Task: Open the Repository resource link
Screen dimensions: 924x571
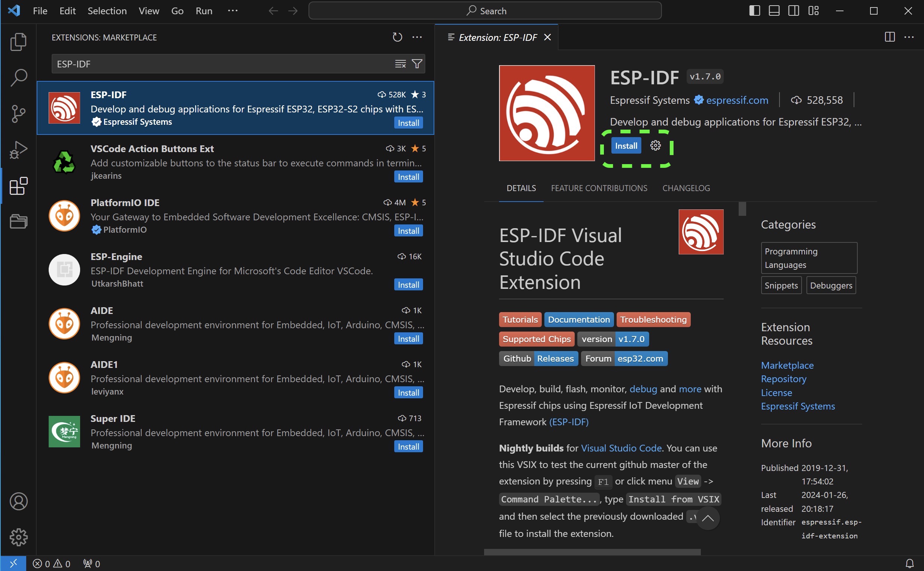Action: point(784,379)
